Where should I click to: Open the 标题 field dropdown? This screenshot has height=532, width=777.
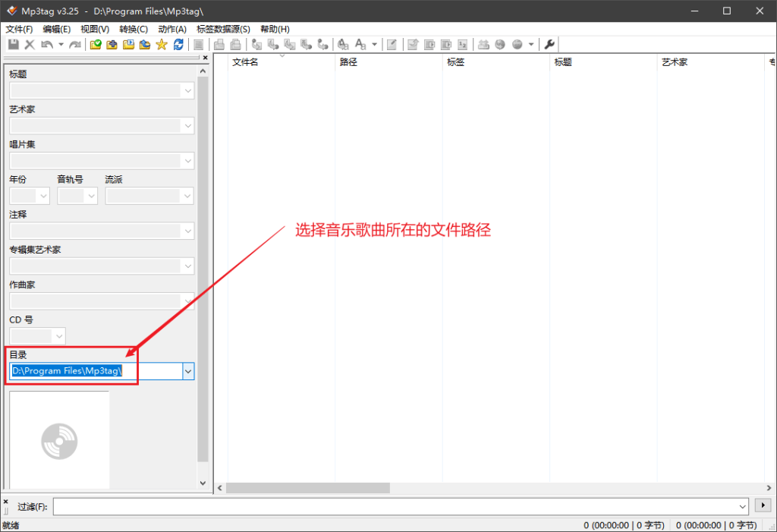(x=188, y=91)
